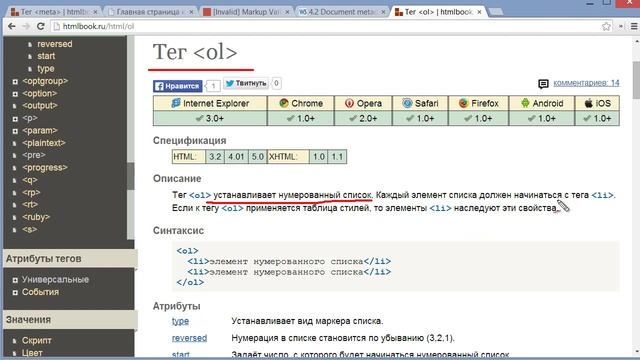The width and height of the screenshot is (640, 360).
Task: Expand the <p> tree item
Action: point(15,119)
